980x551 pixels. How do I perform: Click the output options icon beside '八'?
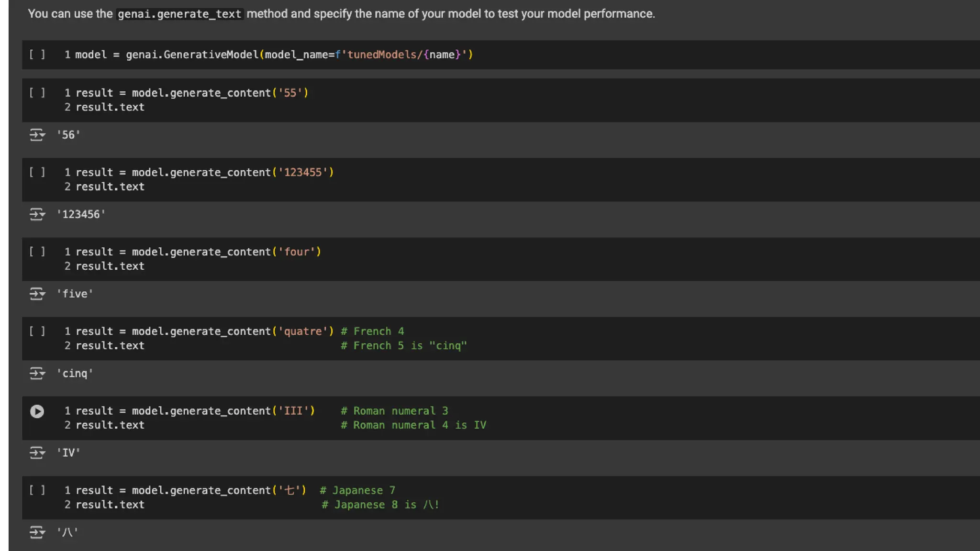click(x=37, y=532)
